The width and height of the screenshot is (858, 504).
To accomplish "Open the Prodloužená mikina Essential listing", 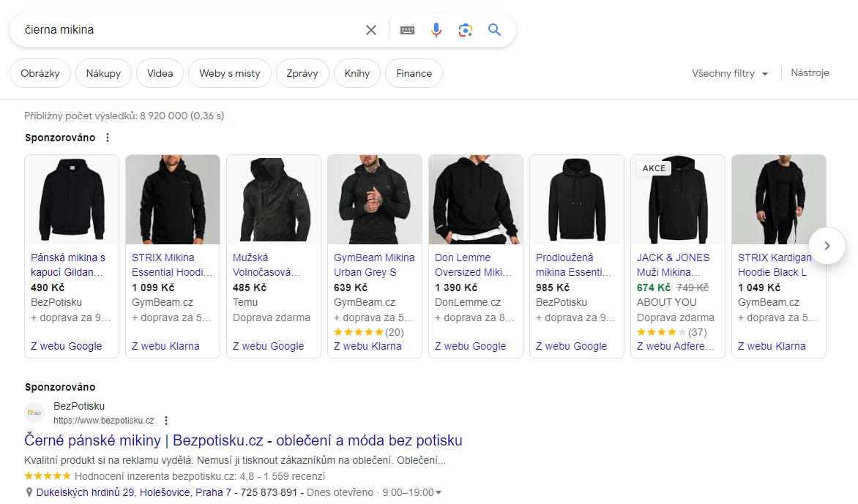I will (x=573, y=265).
